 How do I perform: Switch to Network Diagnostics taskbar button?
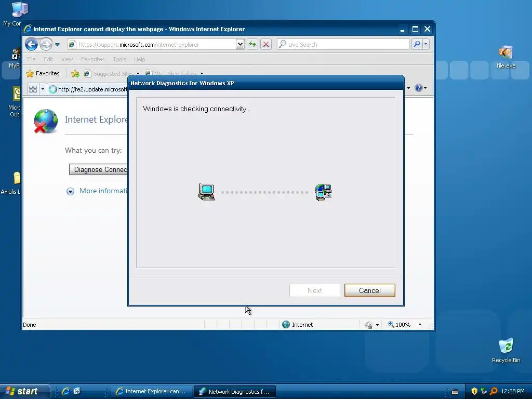coord(234,392)
